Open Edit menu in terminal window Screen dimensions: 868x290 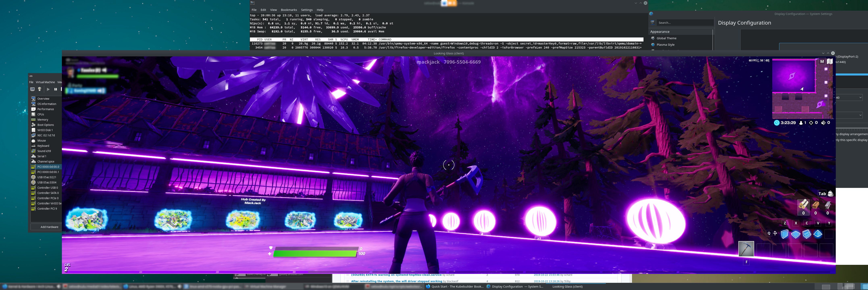[263, 10]
